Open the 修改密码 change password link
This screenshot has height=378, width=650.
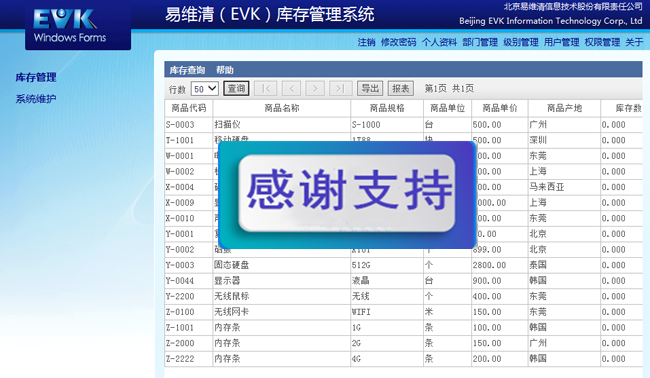point(398,42)
